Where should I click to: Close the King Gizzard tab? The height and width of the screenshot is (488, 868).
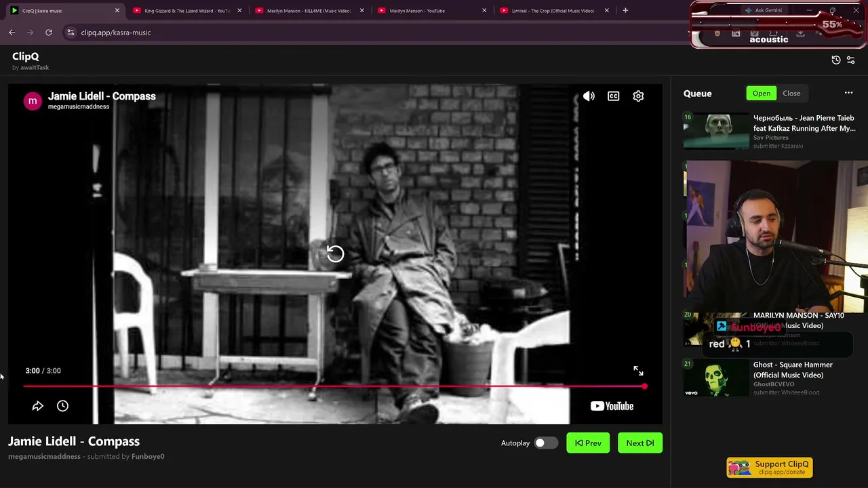239,11
